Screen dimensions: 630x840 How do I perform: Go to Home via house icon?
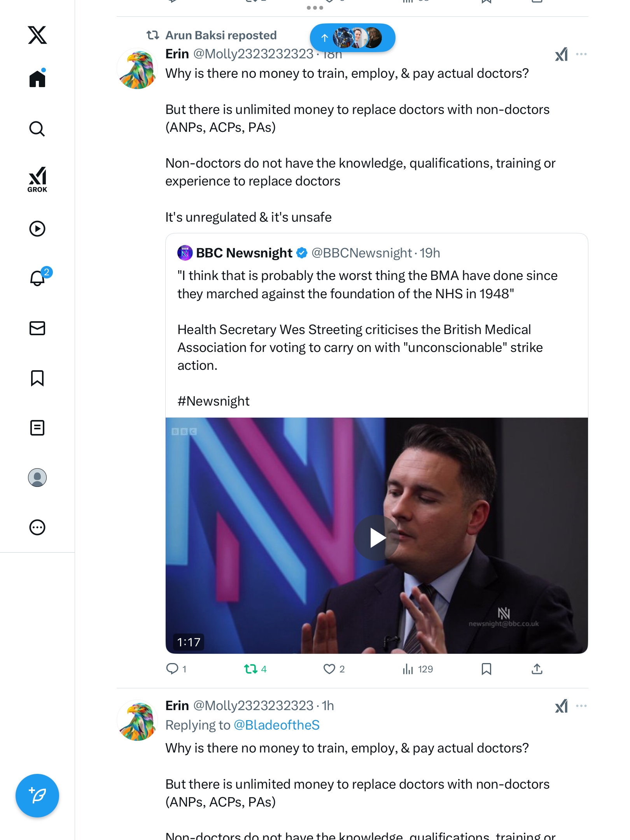coord(37,79)
